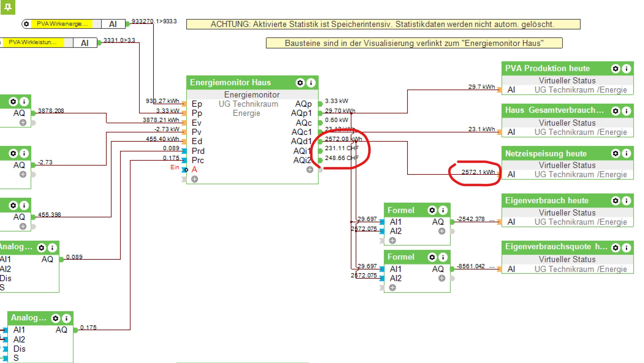Open settings gear of Eigenverbrauch heute
Viewport: 644px width, 363px height.
616,201
